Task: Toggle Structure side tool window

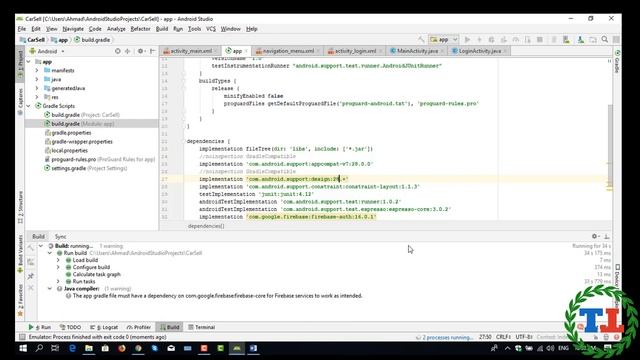Action: (20, 207)
